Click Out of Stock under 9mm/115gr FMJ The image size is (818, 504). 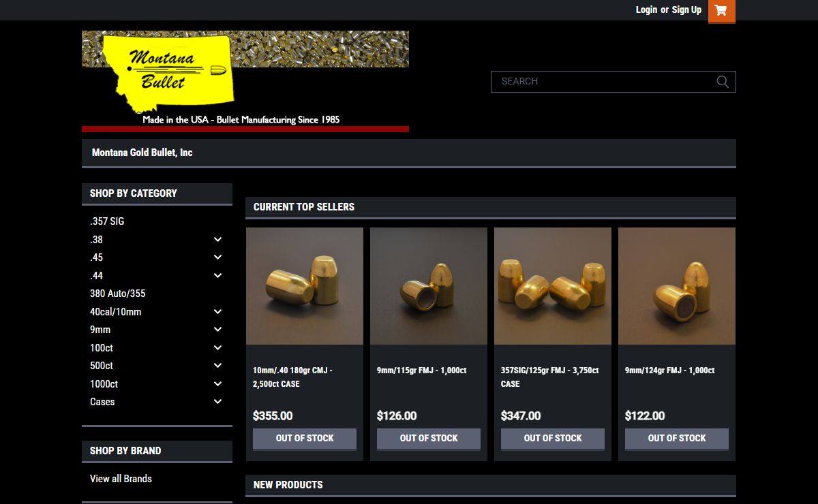[x=429, y=439]
